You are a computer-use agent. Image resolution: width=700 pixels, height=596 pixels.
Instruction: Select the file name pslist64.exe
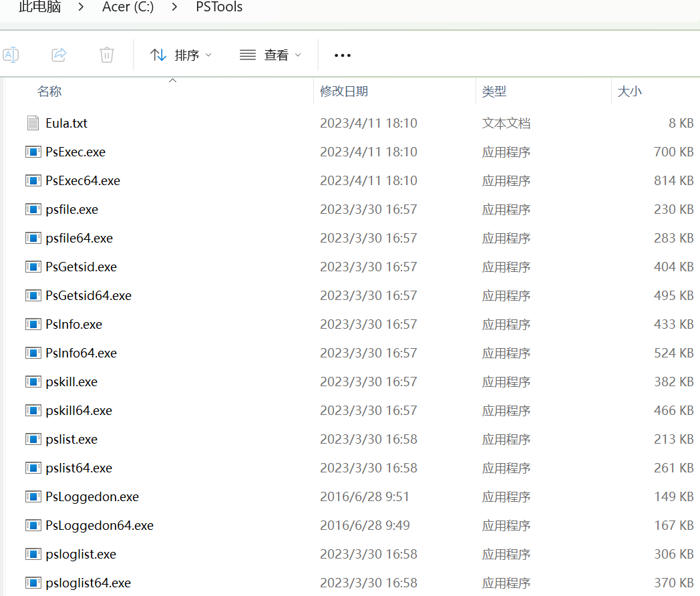(x=79, y=468)
